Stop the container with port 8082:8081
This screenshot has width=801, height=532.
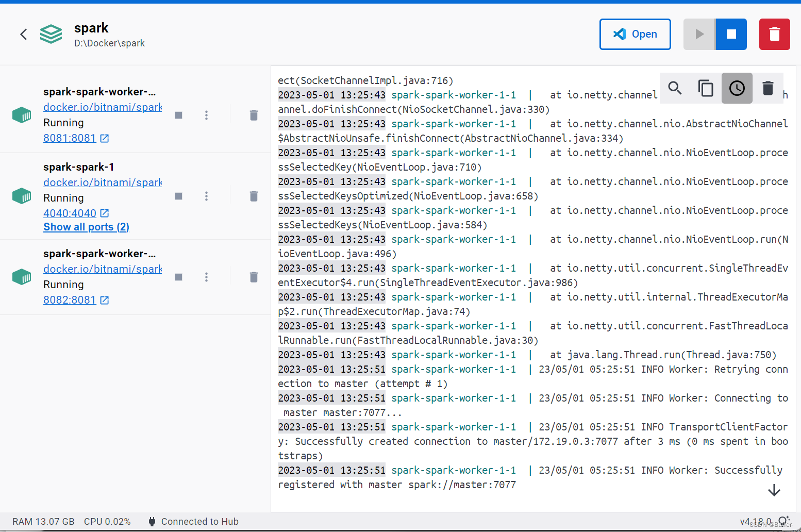point(179,277)
